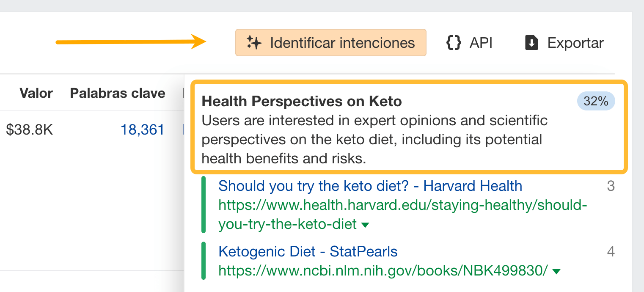Image resolution: width=644 pixels, height=292 pixels.
Task: Click the Identificar intenciones button
Action: [331, 42]
